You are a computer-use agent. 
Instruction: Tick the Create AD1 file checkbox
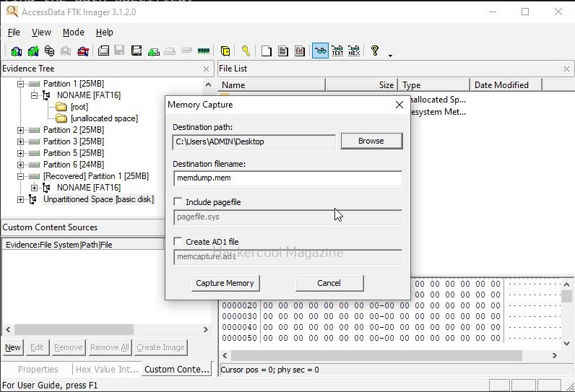click(x=178, y=242)
